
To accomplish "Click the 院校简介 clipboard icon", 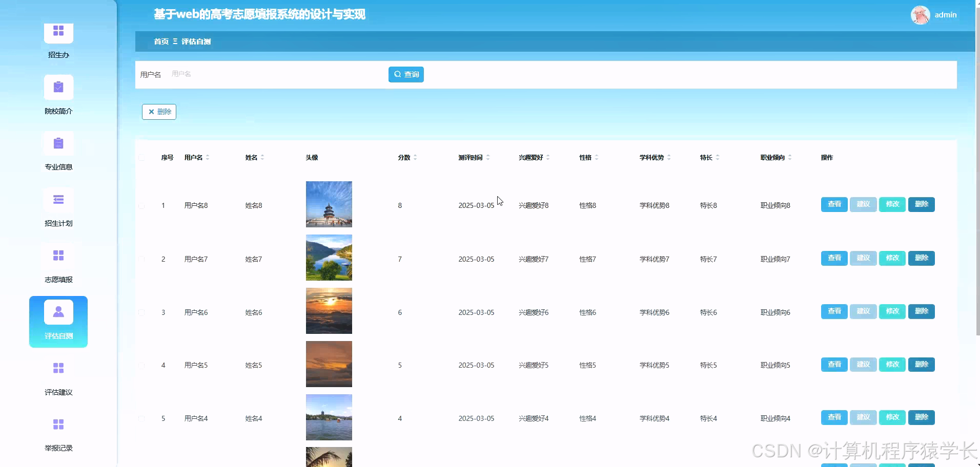I will click(58, 87).
